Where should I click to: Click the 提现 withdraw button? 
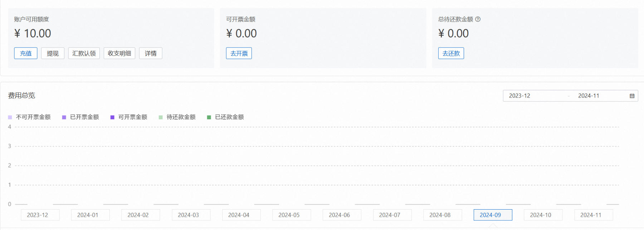(x=53, y=53)
